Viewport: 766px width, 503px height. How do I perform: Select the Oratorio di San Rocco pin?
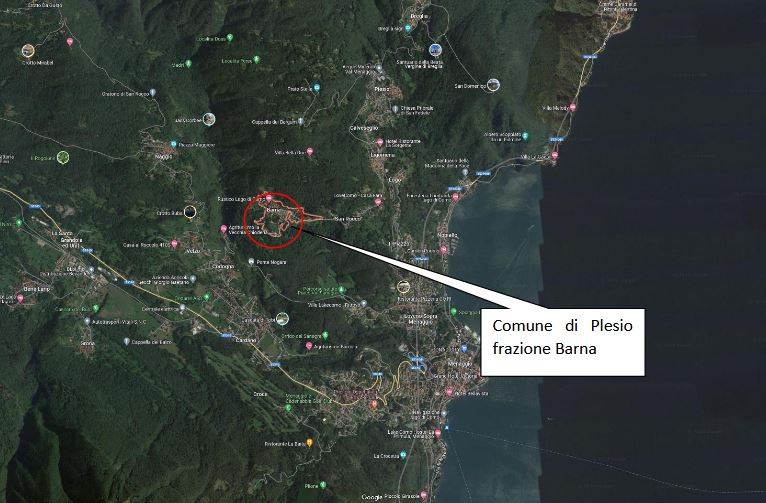click(x=152, y=92)
